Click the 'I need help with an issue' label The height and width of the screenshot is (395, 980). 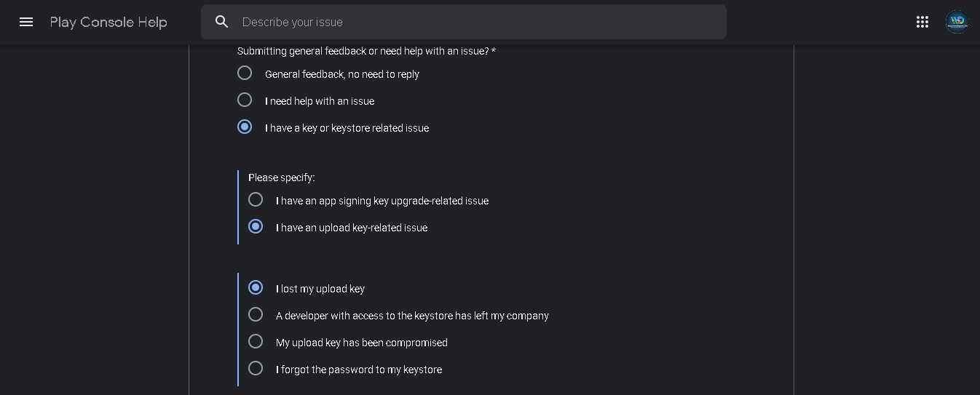point(320,101)
